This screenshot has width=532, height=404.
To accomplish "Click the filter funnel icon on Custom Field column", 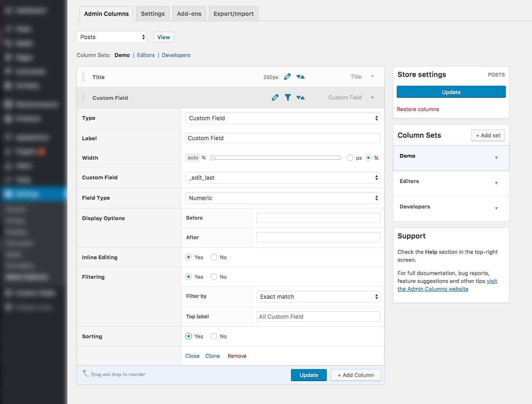I will [x=288, y=97].
